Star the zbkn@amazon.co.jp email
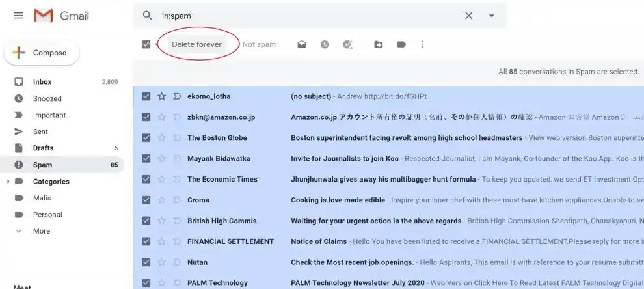The width and height of the screenshot is (644, 289). pyautogui.click(x=162, y=117)
